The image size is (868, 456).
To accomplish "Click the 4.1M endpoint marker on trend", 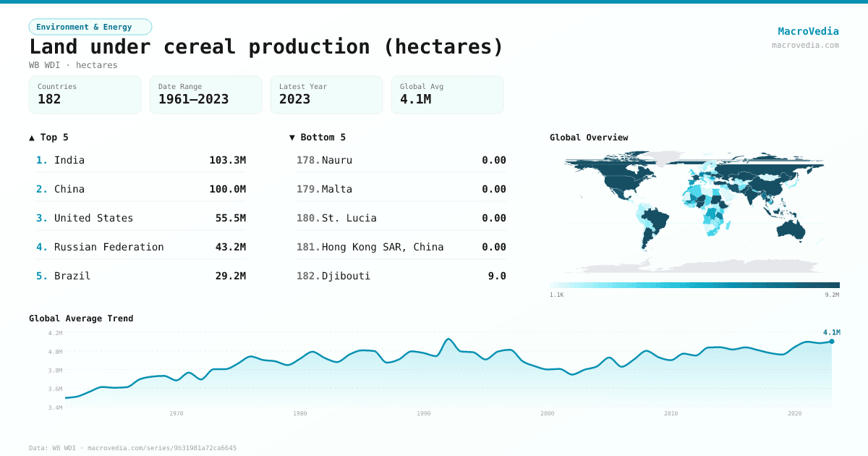I will 832,341.
